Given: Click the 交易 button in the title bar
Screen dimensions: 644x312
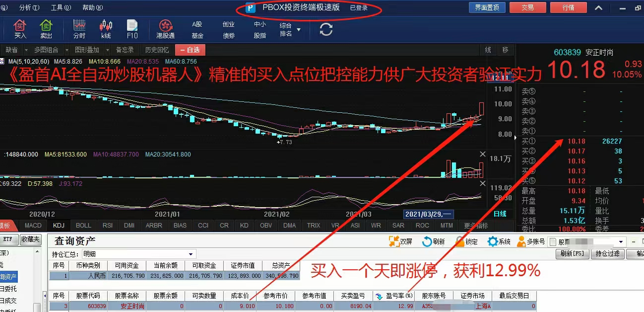Looking at the screenshot, I should 528,7.
